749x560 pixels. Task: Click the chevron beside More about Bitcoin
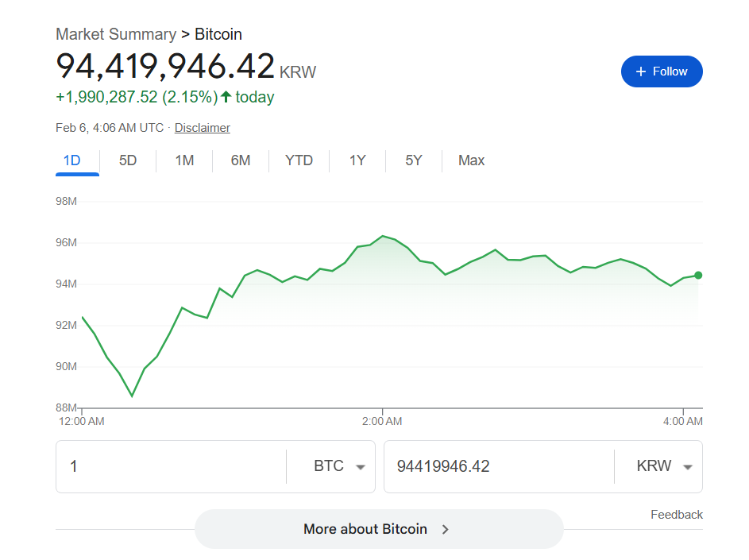click(446, 530)
